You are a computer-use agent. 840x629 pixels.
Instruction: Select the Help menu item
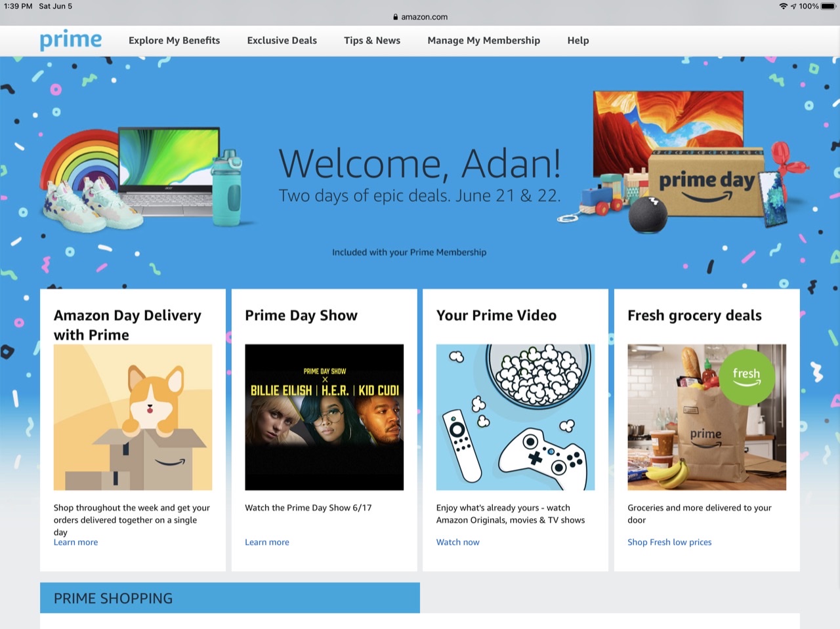[x=578, y=41]
